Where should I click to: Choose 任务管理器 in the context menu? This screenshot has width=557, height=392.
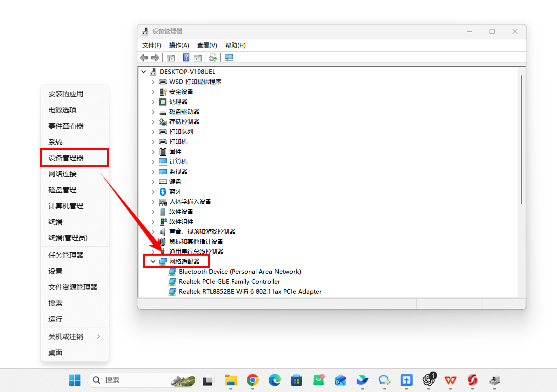74,255
